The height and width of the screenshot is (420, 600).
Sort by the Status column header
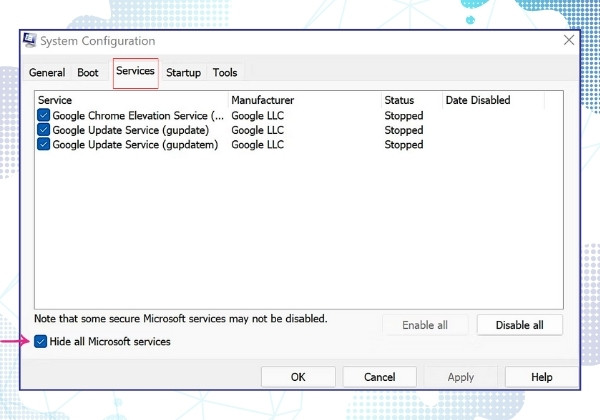pos(412,100)
